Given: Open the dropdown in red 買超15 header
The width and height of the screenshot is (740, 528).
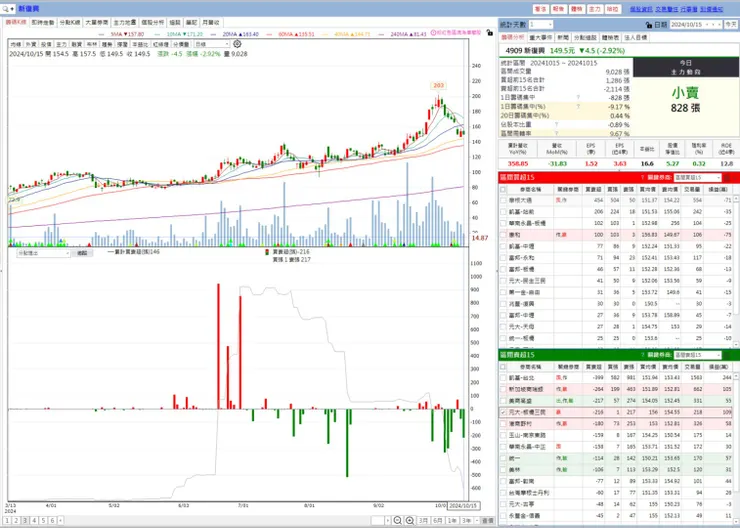Looking at the screenshot, I should 698,177.
